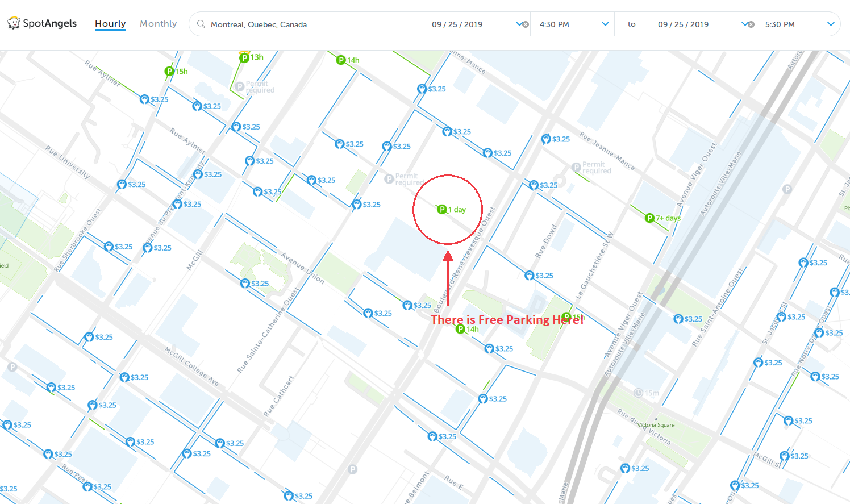The image size is (850, 504).
Task: Click the Victoria Square map label
Action: (656, 424)
